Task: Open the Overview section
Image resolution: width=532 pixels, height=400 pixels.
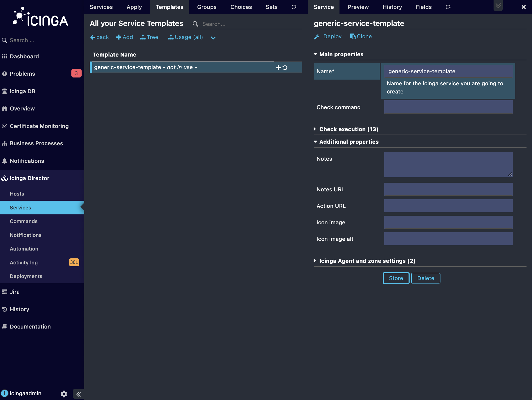Action: click(22, 108)
